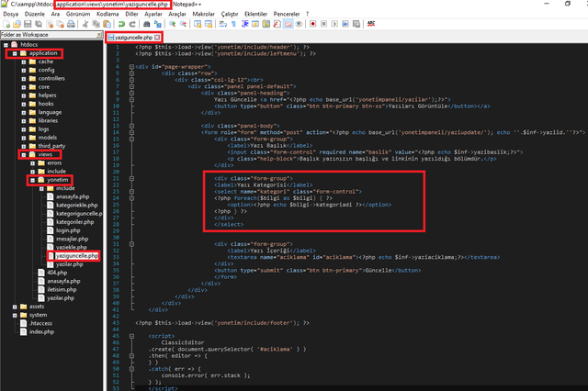Expand the cache folder

24,61
